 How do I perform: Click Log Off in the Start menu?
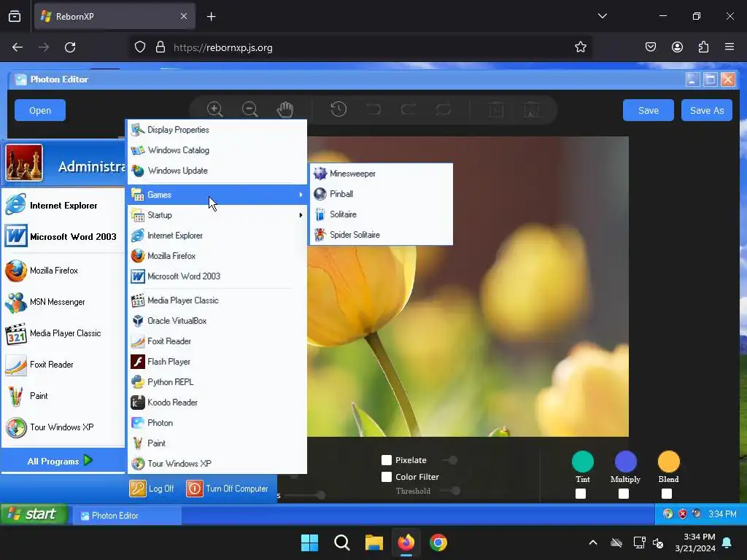pyautogui.click(x=152, y=489)
